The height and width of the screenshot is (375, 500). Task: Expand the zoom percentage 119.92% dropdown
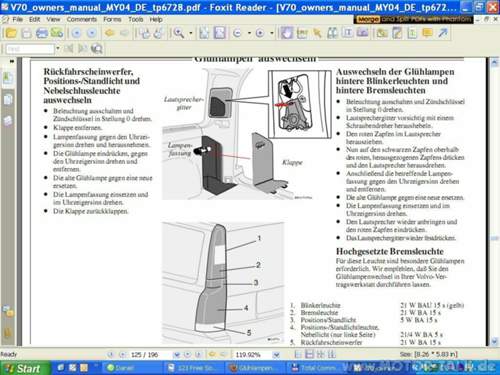pos(276,355)
